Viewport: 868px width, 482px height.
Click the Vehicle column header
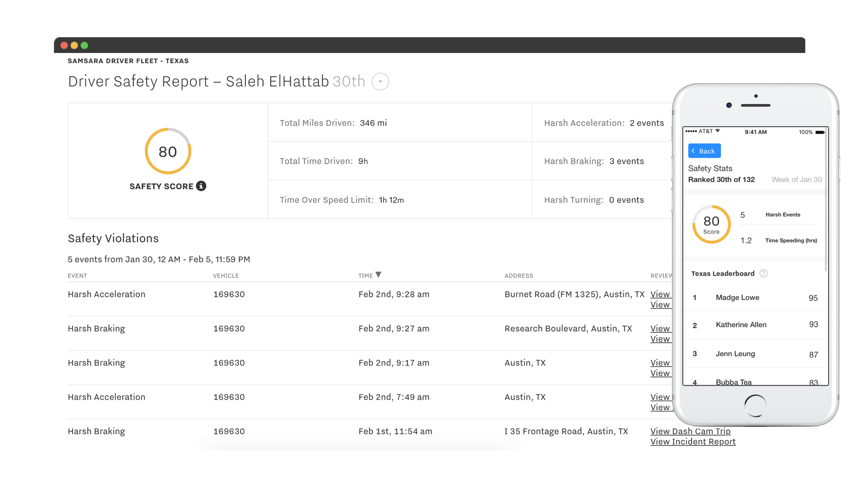226,276
